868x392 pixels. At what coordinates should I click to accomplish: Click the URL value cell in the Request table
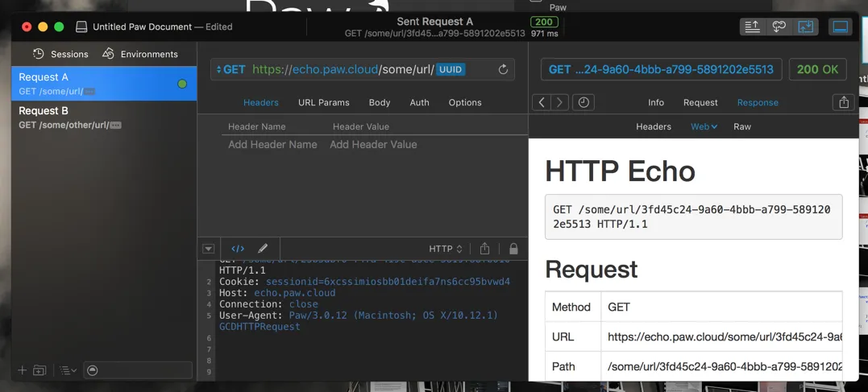pyautogui.click(x=721, y=336)
